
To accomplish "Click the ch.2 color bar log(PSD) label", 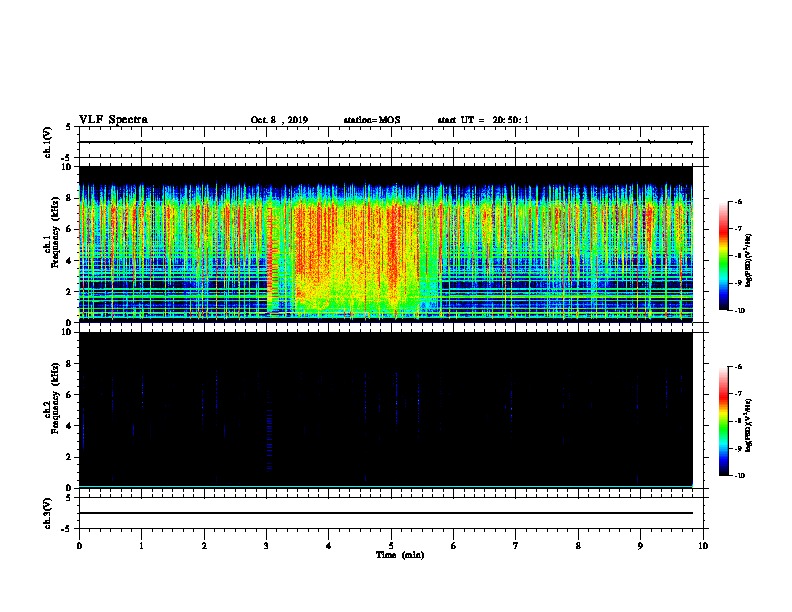I will (x=749, y=425).
